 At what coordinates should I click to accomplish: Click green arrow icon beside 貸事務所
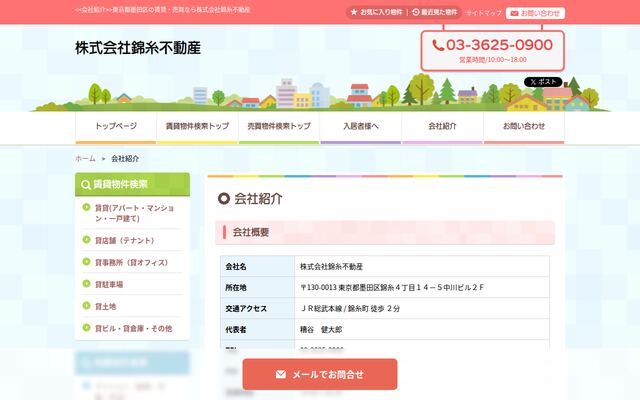click(86, 262)
